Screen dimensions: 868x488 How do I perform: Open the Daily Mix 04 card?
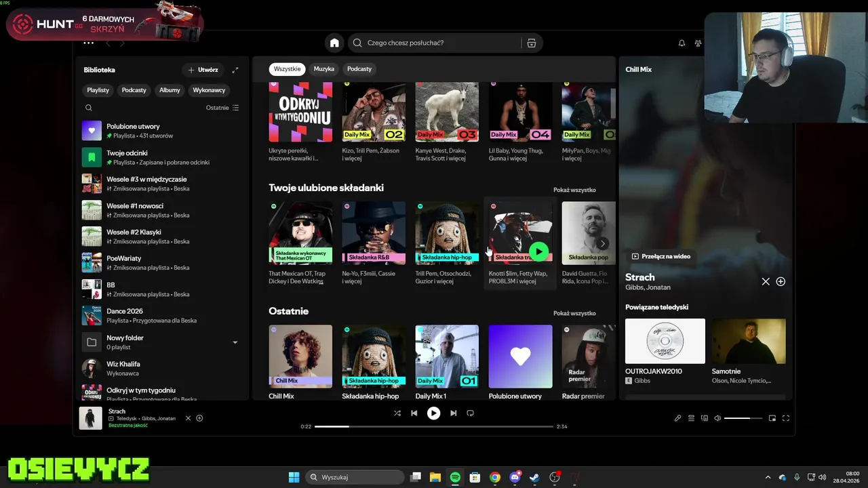coord(520,123)
